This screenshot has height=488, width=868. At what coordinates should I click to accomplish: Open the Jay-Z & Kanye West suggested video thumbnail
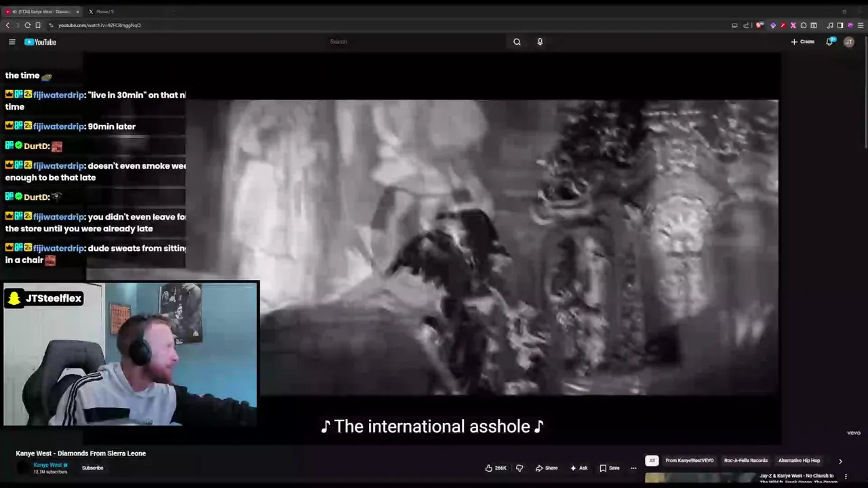click(701, 479)
